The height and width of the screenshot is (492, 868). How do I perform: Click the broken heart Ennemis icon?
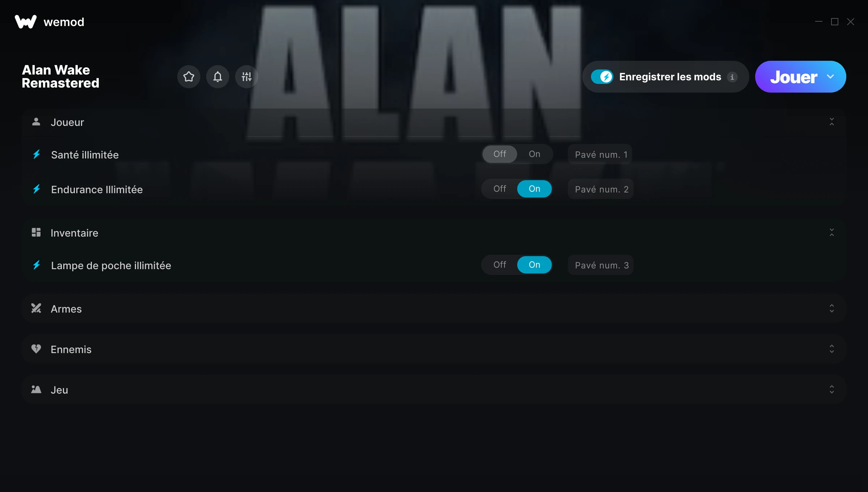36,349
